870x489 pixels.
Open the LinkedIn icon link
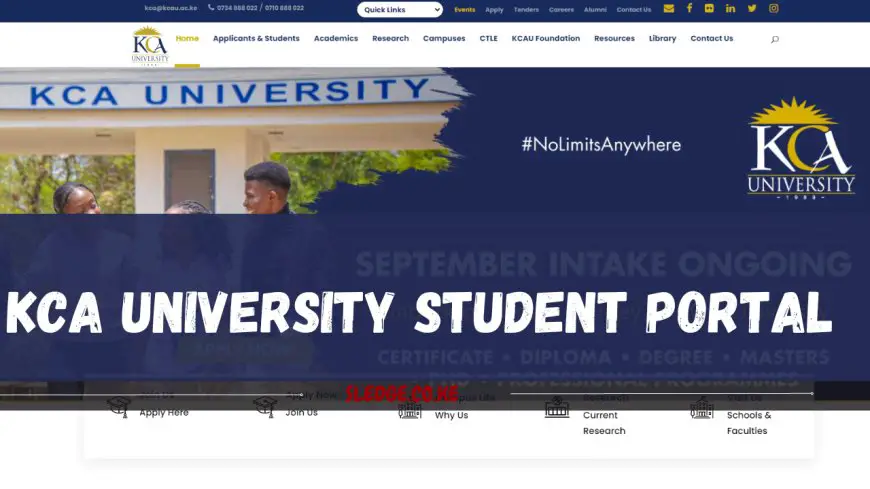tap(730, 8)
